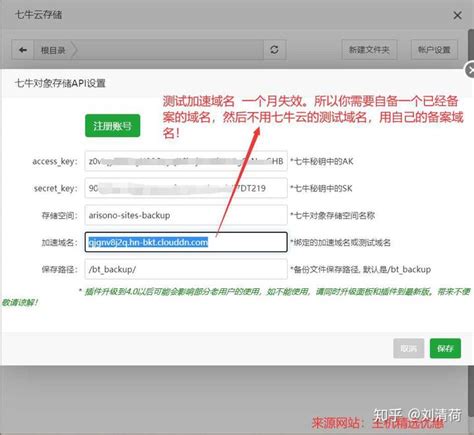Click the hint text *七牛秘钥中的SK

pyautogui.click(x=321, y=189)
